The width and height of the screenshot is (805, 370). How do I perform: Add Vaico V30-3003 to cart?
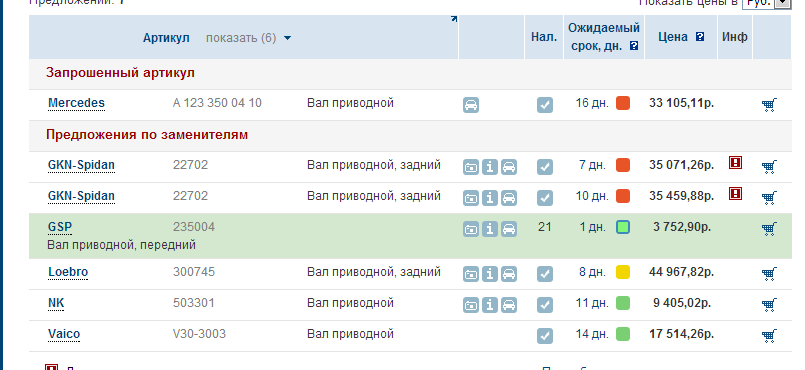tap(769, 337)
